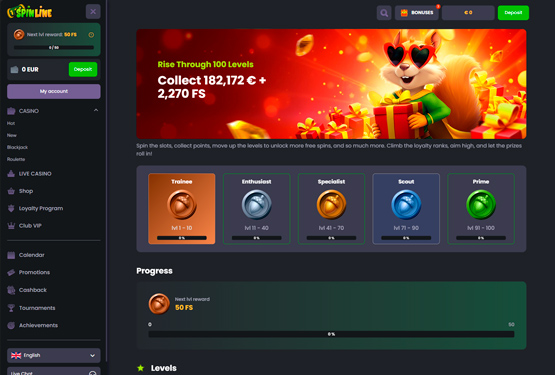
Task: Click the Calendar icon
Action: (11, 255)
